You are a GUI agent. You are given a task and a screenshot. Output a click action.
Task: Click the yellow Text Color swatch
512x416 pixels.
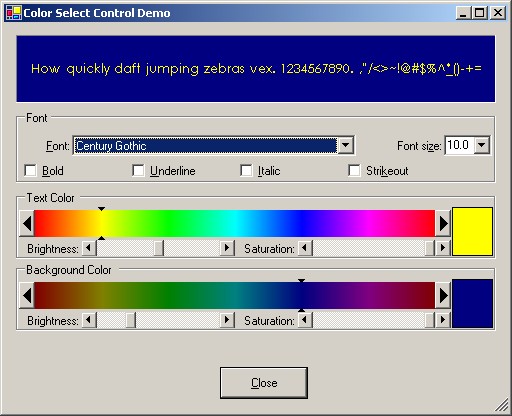(x=472, y=232)
